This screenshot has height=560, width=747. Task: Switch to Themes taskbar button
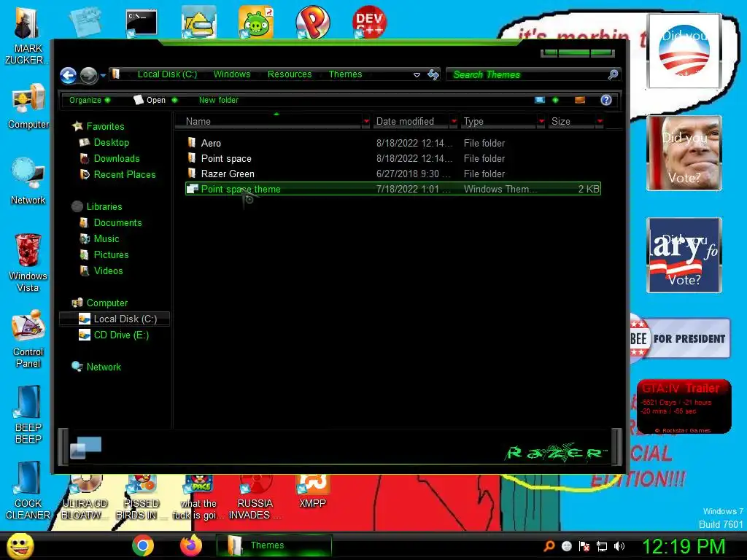point(274,545)
